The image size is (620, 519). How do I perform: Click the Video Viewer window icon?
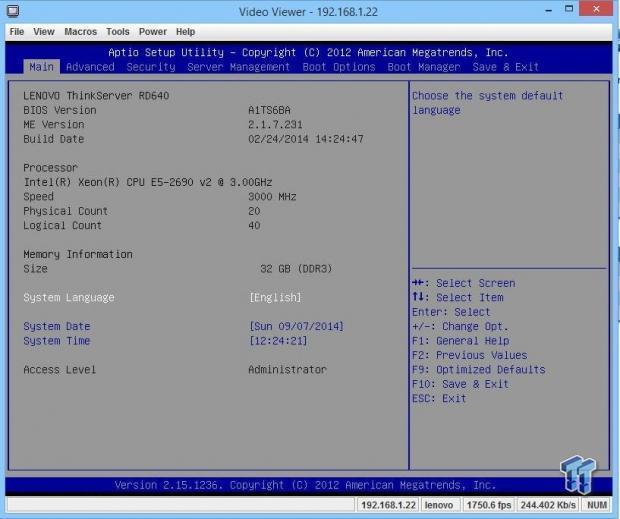13,11
